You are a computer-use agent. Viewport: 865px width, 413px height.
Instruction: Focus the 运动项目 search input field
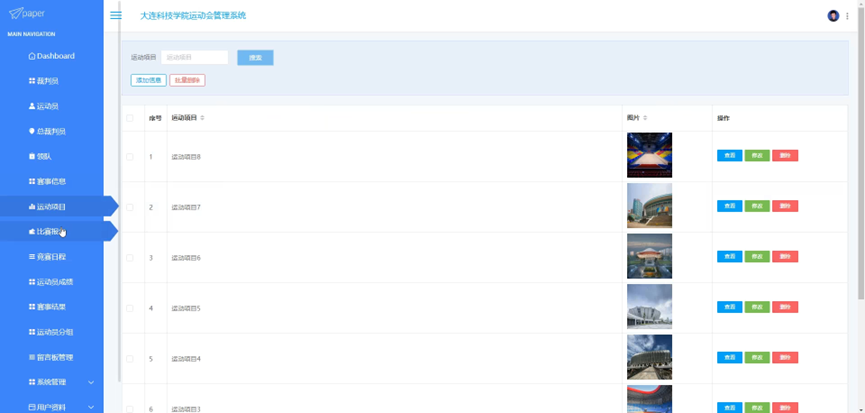tap(195, 57)
